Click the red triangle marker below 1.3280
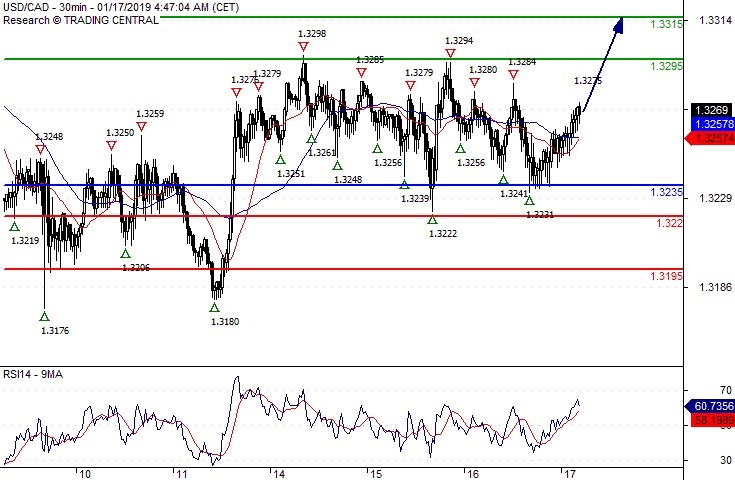Viewport: 735px width, 480px height. (x=474, y=82)
